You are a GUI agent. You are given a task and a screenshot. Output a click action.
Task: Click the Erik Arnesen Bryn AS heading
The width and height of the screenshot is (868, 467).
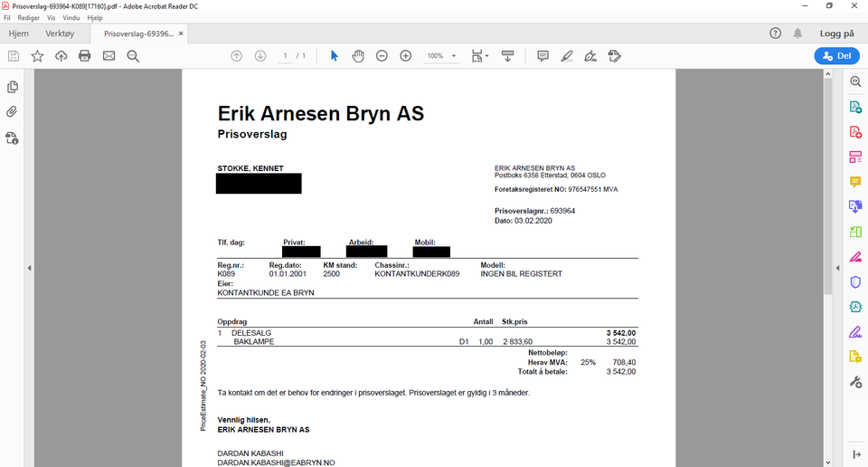point(320,113)
